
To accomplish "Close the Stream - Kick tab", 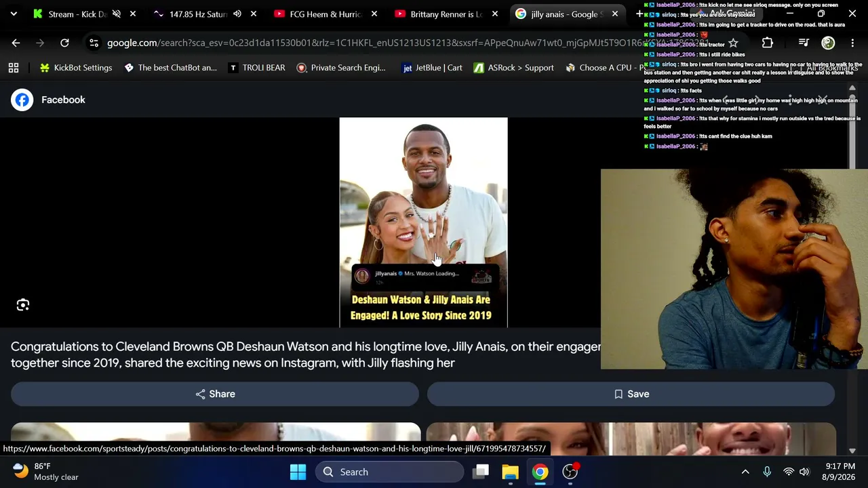I will pyautogui.click(x=133, y=14).
